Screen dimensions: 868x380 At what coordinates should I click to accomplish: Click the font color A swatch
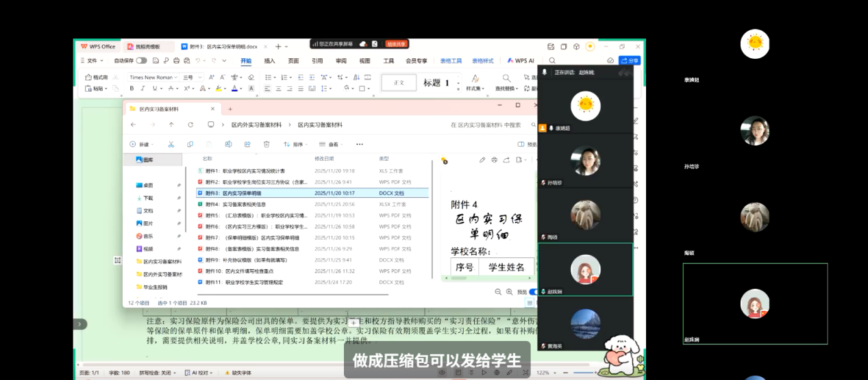point(234,88)
